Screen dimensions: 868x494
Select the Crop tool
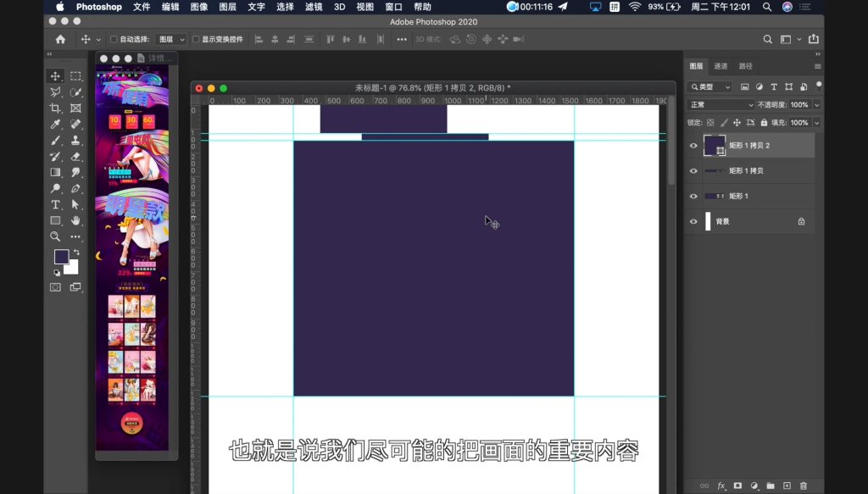(55, 108)
